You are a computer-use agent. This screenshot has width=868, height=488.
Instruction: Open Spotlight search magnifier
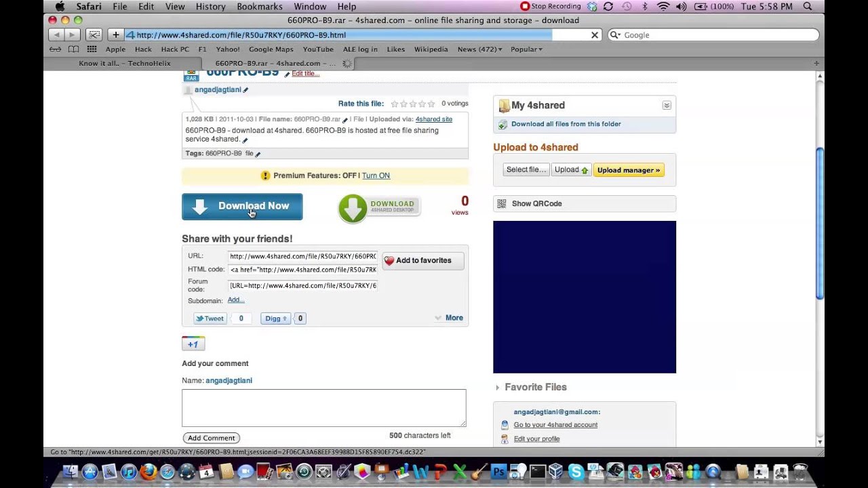pyautogui.click(x=807, y=6)
